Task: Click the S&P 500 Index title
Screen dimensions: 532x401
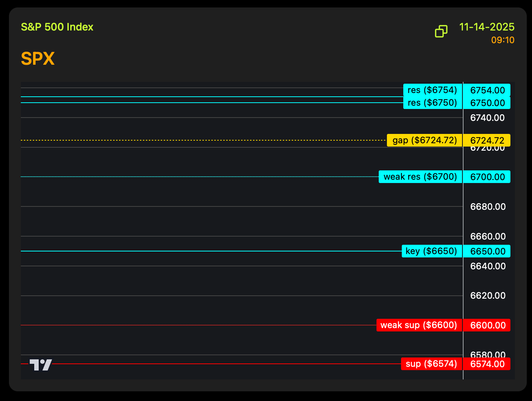Action: point(57,27)
